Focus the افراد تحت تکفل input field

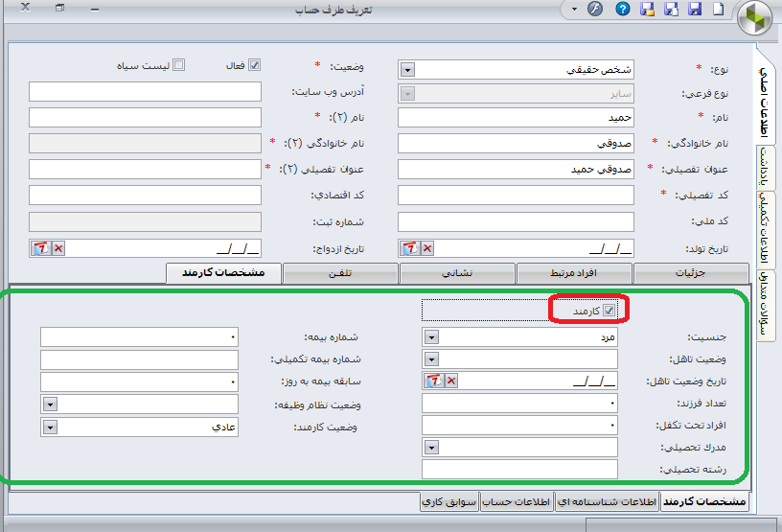pyautogui.click(x=519, y=426)
